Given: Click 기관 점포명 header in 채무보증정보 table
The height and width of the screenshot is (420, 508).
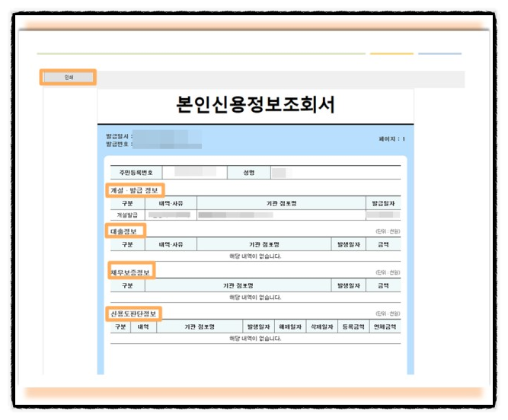Looking at the screenshot, I should click(x=238, y=285).
